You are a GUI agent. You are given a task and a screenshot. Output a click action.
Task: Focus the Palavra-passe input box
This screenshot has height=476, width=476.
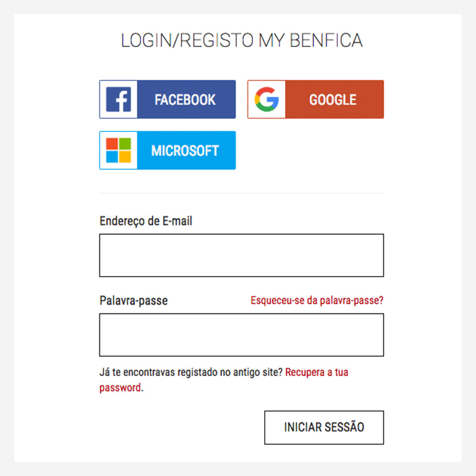pyautogui.click(x=241, y=335)
